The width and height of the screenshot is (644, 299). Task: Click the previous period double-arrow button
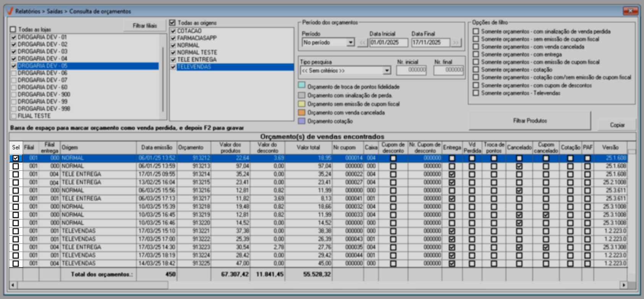(362, 42)
